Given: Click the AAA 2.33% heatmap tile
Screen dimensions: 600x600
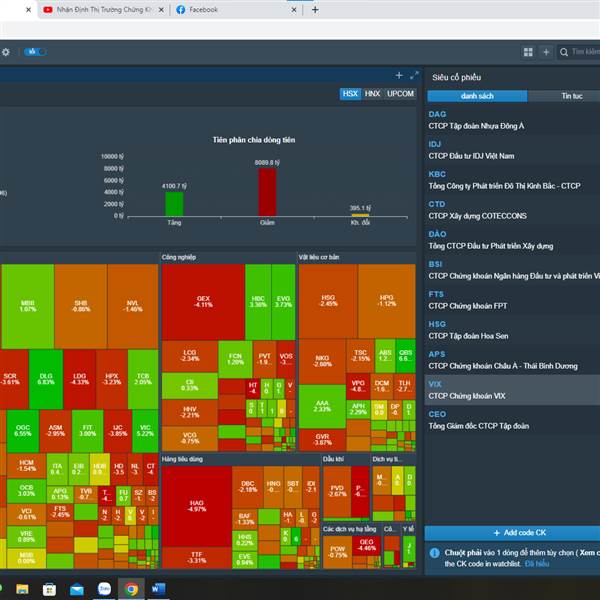Looking at the screenshot, I should [x=322, y=406].
